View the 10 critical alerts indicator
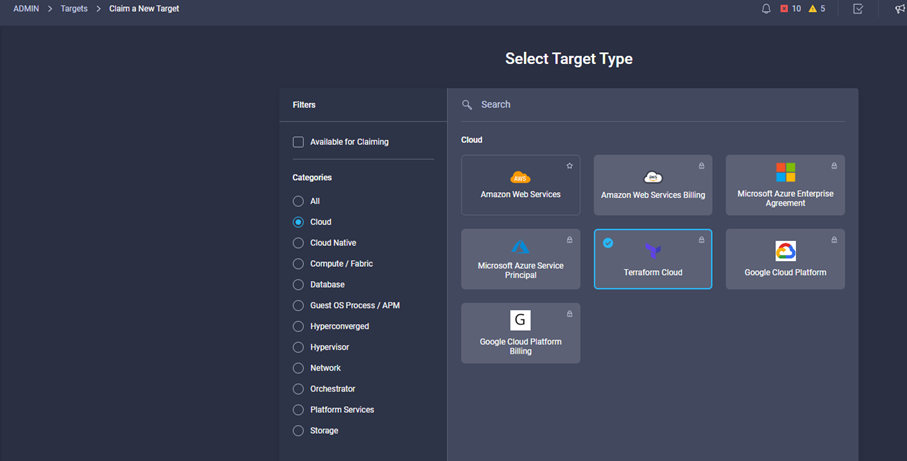Viewport: 907px width, 461px height. coord(790,9)
